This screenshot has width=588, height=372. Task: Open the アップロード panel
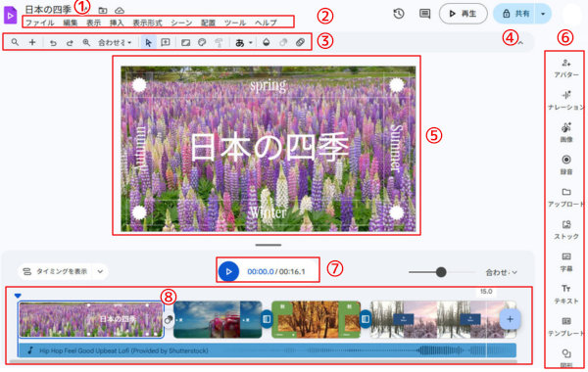point(566,197)
